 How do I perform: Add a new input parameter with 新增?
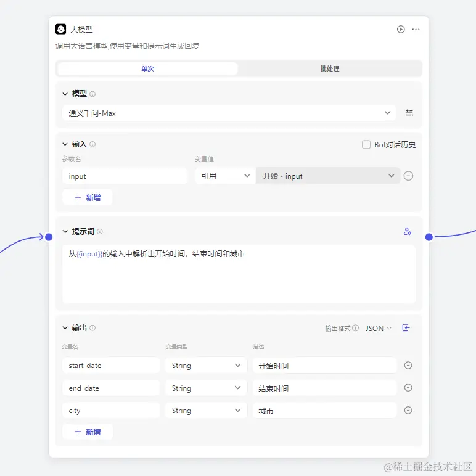pos(88,198)
